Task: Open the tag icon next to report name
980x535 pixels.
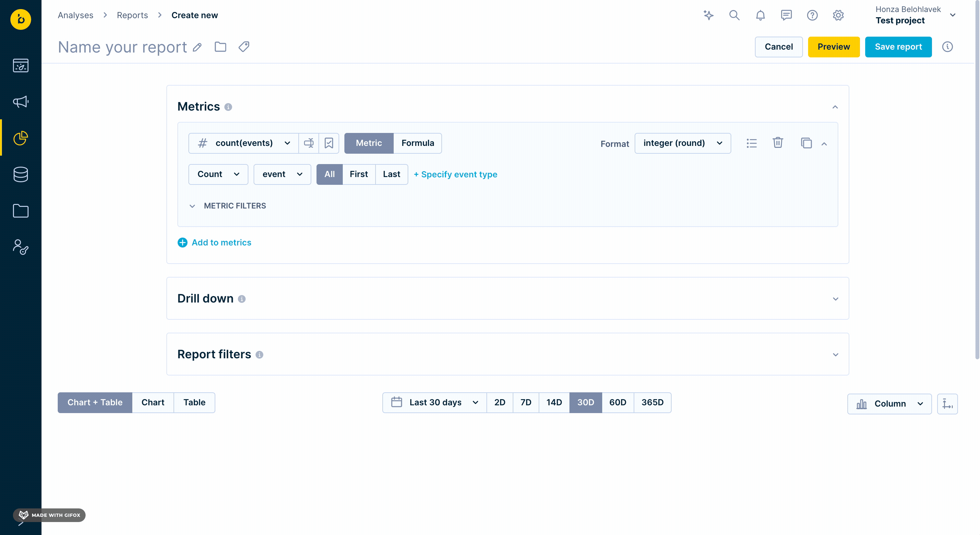Action: click(244, 47)
